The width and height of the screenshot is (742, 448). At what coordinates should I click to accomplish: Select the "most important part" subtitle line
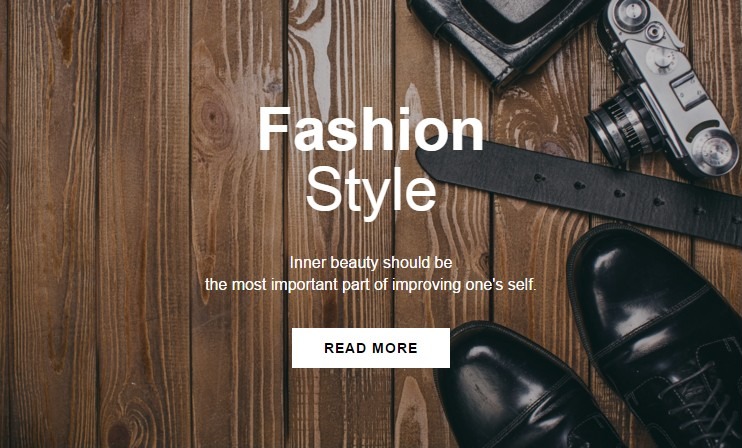pyautogui.click(x=371, y=285)
